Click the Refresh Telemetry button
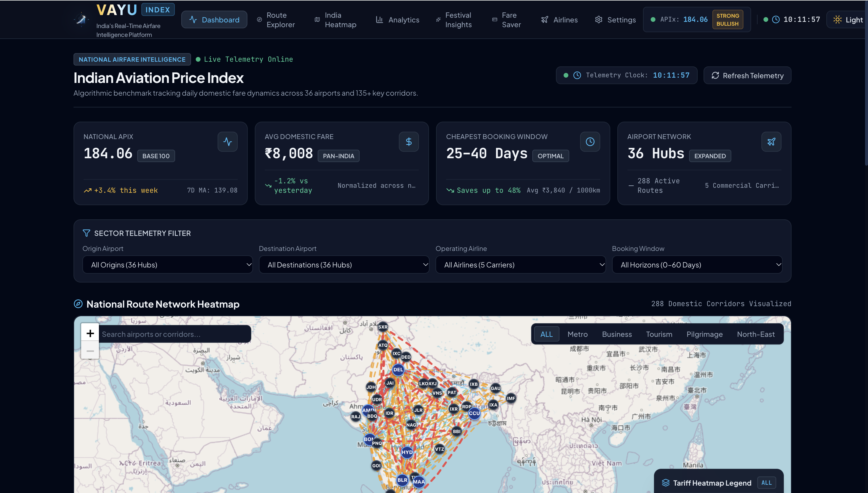 click(x=747, y=75)
